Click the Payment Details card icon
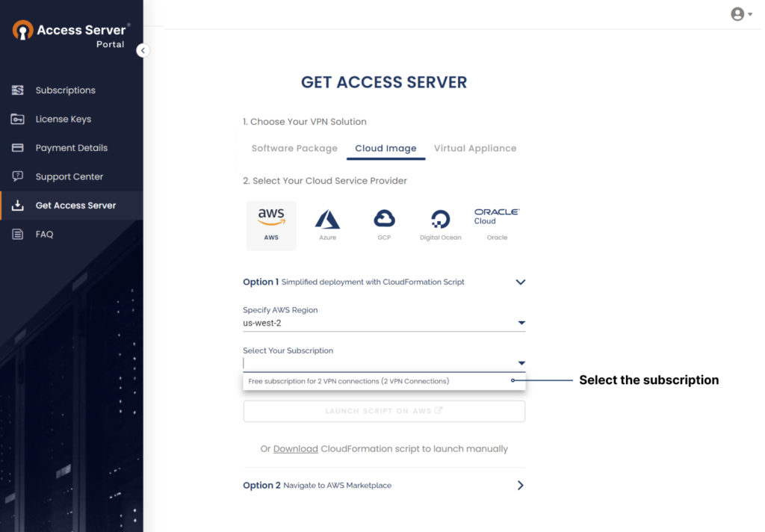 tap(18, 148)
